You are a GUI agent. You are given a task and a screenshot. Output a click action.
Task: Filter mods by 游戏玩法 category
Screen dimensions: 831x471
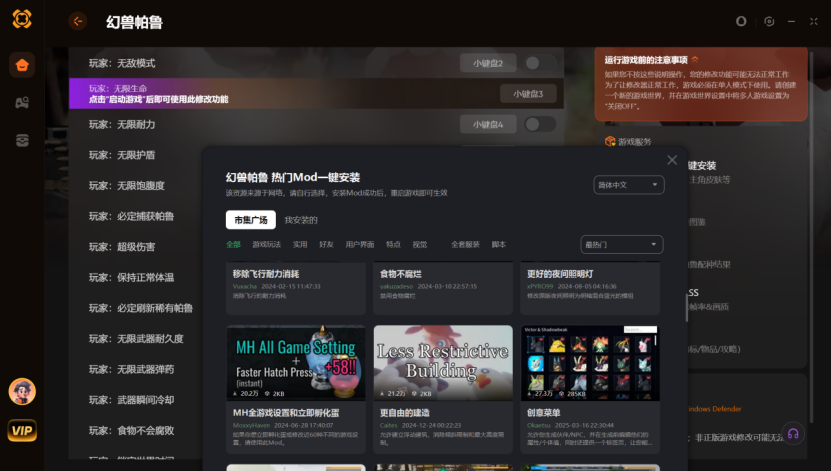point(266,244)
